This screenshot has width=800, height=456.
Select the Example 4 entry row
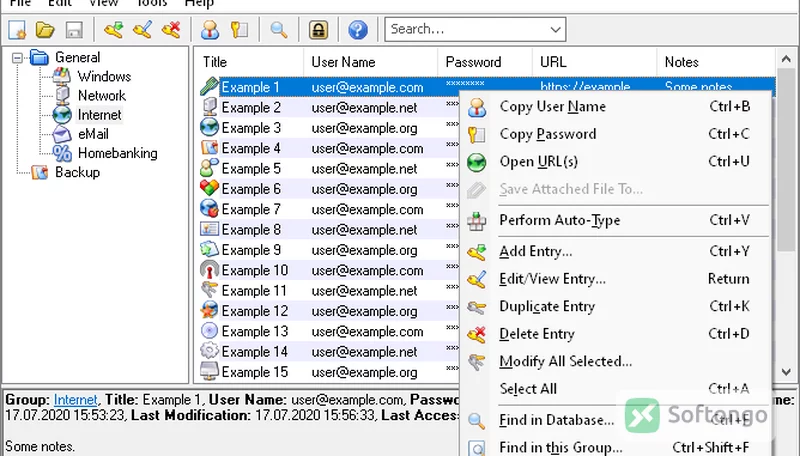[329, 148]
